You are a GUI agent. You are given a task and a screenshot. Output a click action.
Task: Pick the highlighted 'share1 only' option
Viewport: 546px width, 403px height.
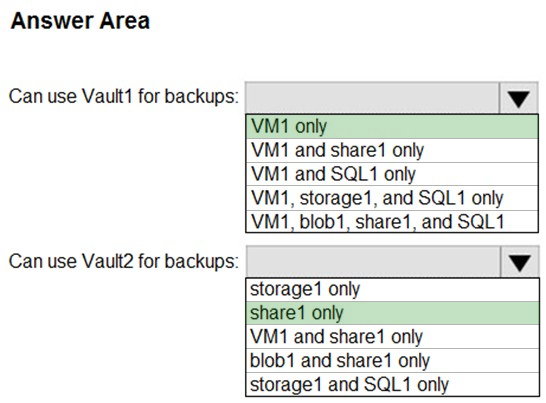(392, 313)
